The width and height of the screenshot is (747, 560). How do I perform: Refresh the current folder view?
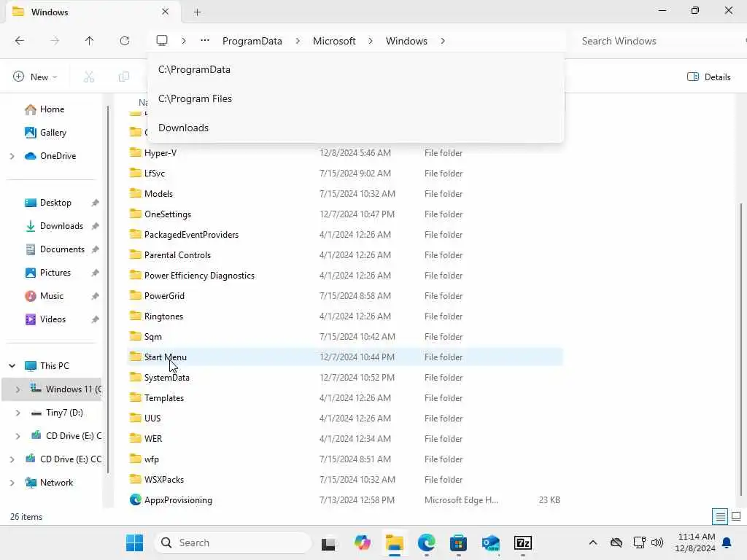pos(125,41)
